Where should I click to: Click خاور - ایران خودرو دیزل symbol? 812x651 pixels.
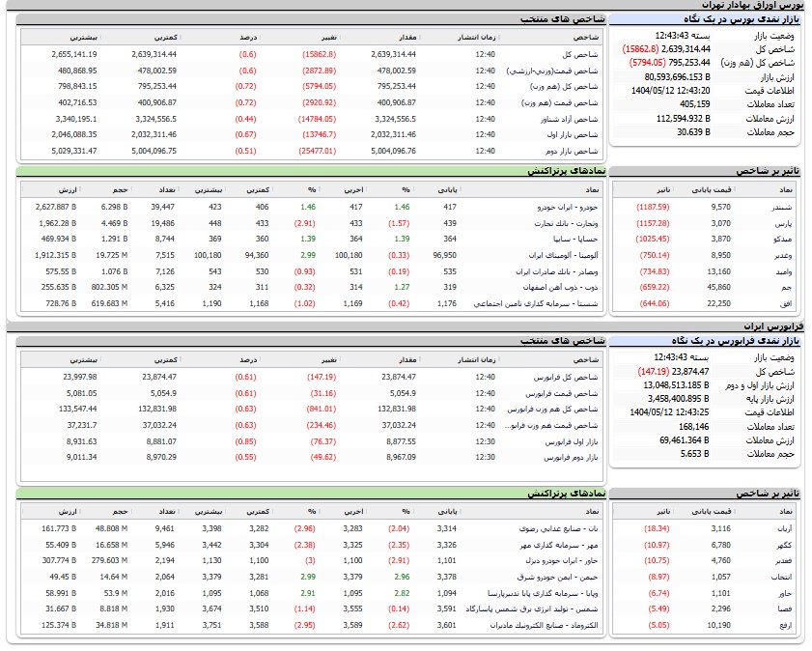[x=562, y=560]
